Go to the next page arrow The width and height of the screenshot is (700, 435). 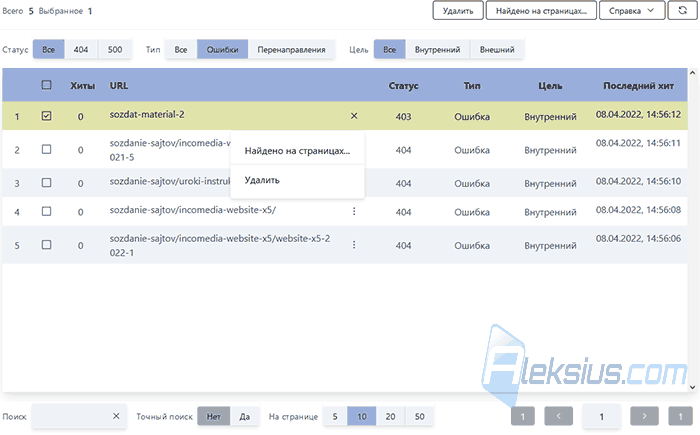[644, 416]
